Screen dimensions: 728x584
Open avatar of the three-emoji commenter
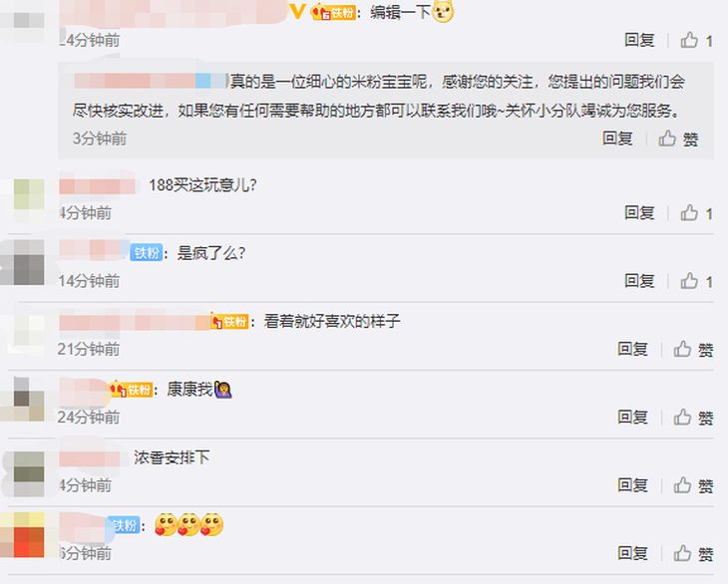pos(28,534)
